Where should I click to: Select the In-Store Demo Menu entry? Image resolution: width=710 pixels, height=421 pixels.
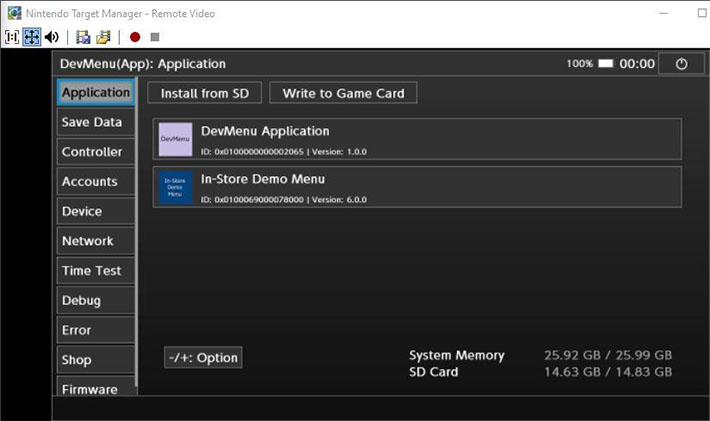(417, 187)
